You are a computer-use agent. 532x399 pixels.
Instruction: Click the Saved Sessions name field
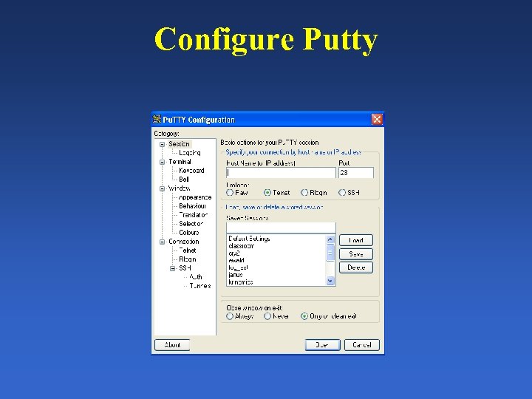pyautogui.click(x=281, y=228)
